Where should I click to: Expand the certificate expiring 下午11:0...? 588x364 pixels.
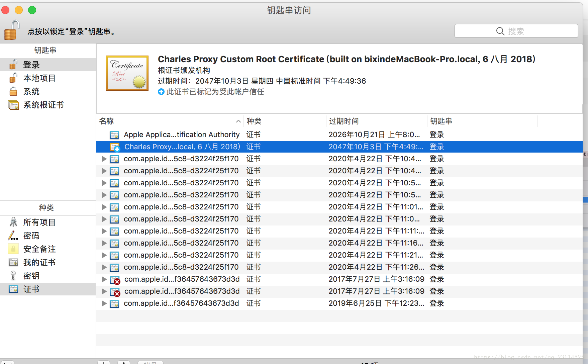[104, 219]
